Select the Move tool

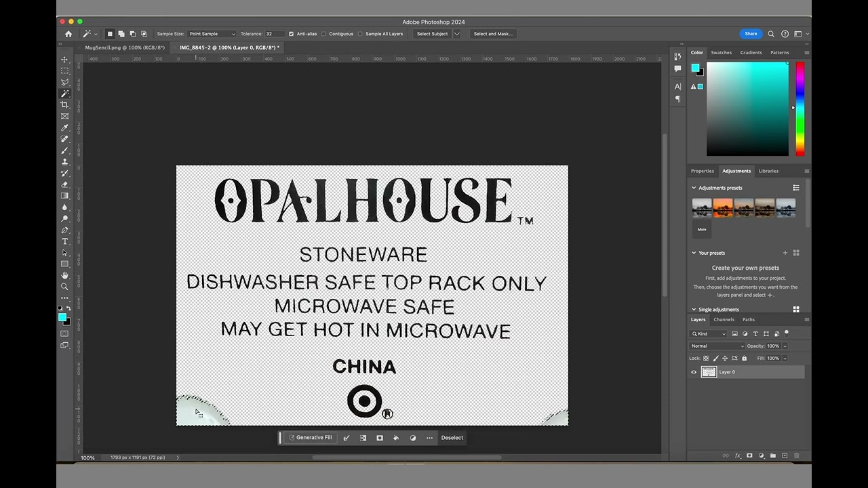(65, 60)
